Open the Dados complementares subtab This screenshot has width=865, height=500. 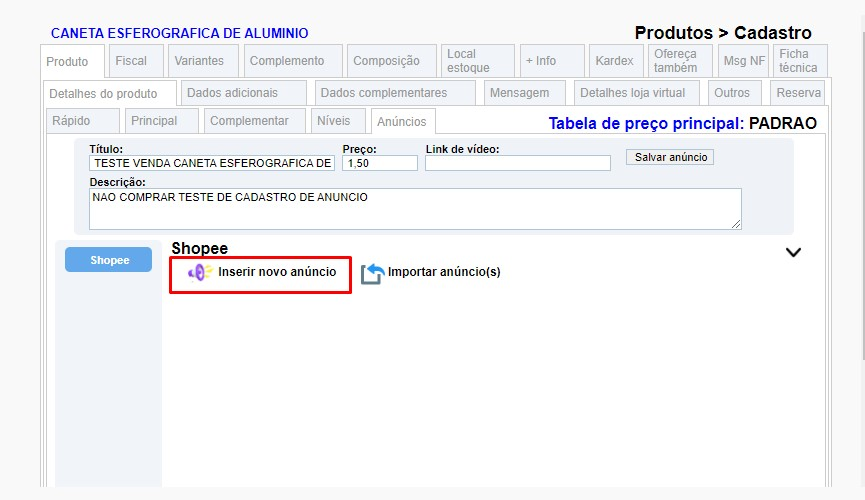coord(395,93)
